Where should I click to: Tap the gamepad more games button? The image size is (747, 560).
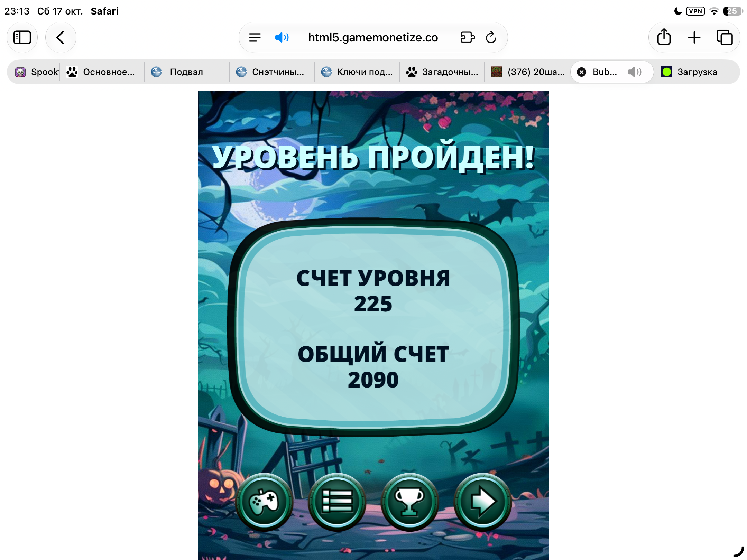coord(264,502)
